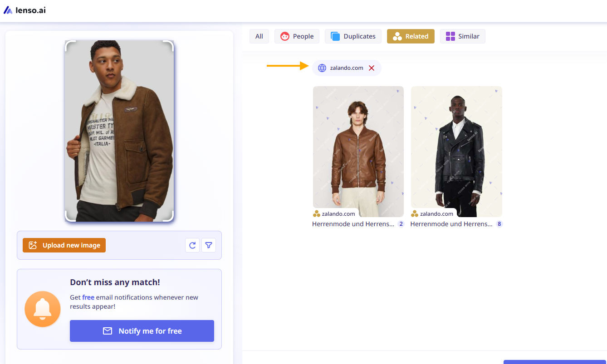Open first Herrenmode und Herrens... link
The width and height of the screenshot is (607, 364).
353,224
